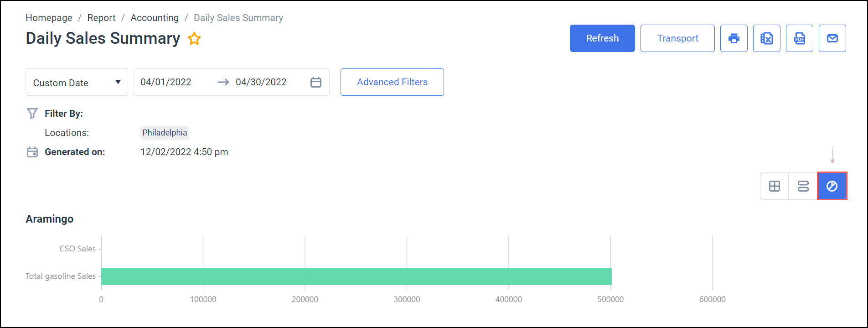Open Accounting breadcrumb link

155,18
